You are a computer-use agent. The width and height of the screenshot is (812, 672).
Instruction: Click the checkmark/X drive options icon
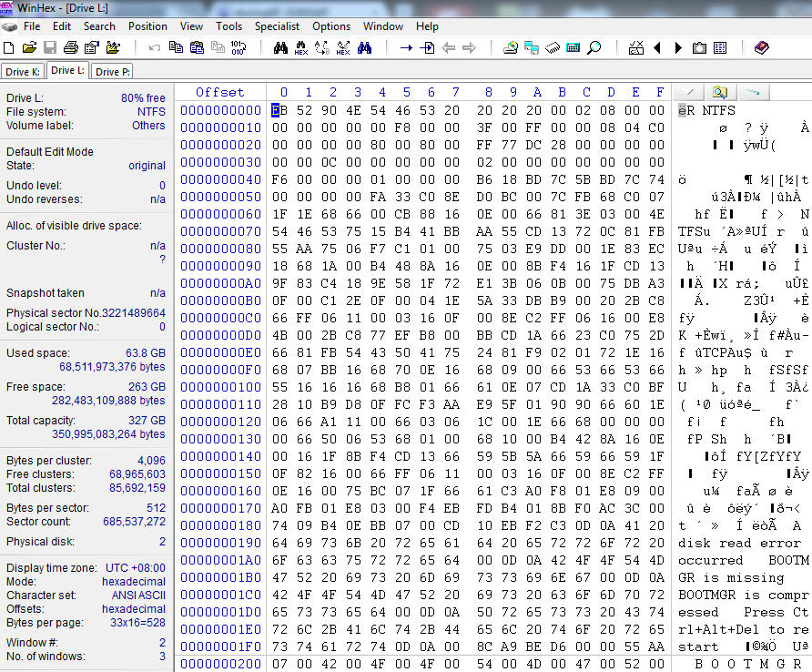coord(636,48)
